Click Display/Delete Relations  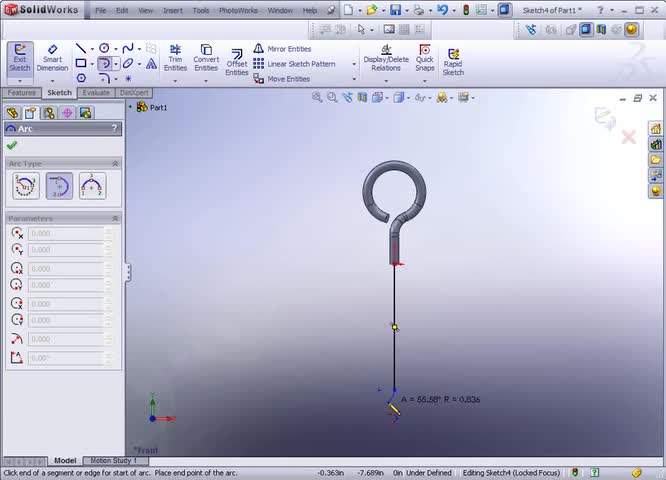386,59
